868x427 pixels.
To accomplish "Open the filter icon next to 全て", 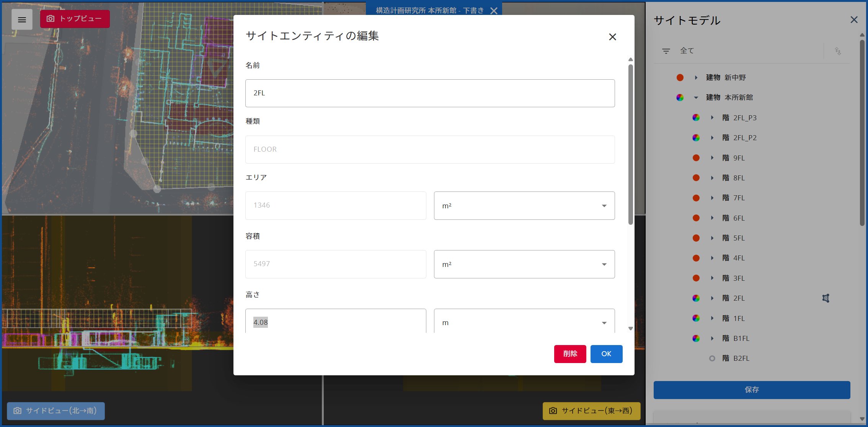I will pyautogui.click(x=666, y=51).
